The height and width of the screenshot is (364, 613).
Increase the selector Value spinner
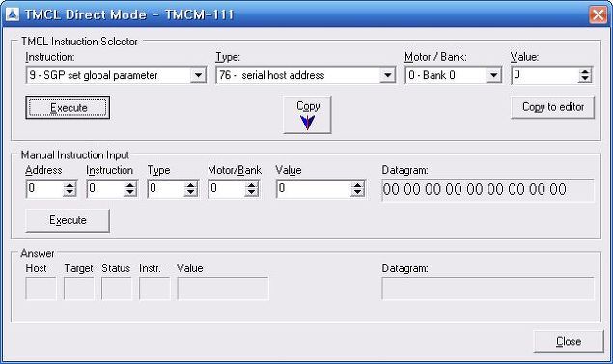click(585, 71)
